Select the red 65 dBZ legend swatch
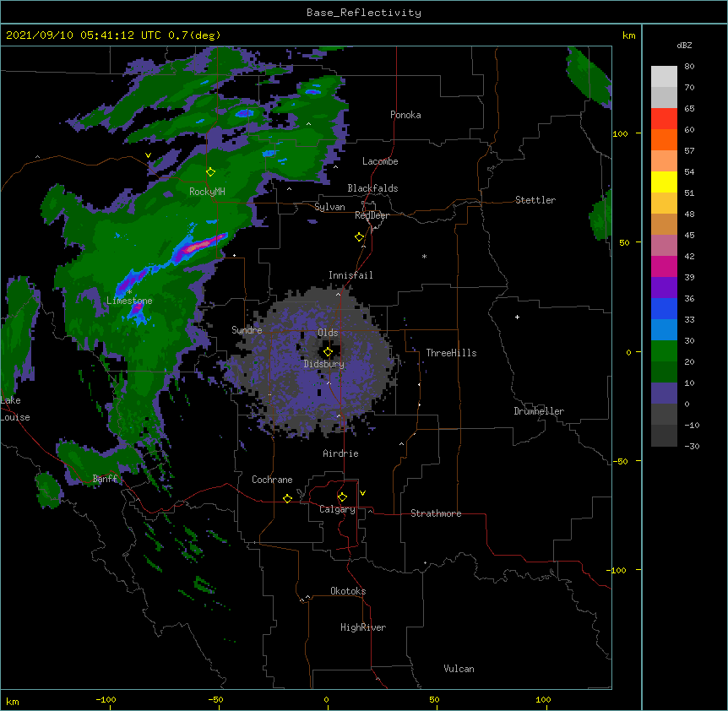Screen dimensions: 728x711 664,118
